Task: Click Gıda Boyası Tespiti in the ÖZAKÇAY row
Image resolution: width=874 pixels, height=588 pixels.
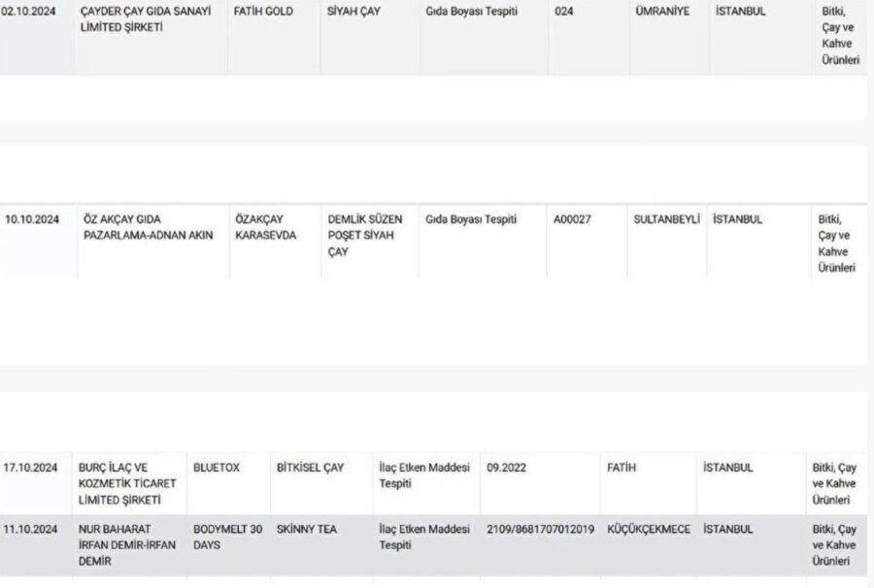Action: (471, 219)
